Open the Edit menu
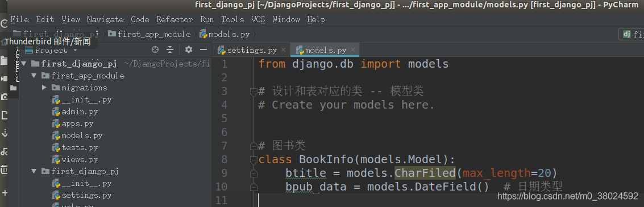Screen dimensions: 644x207 [45, 19]
